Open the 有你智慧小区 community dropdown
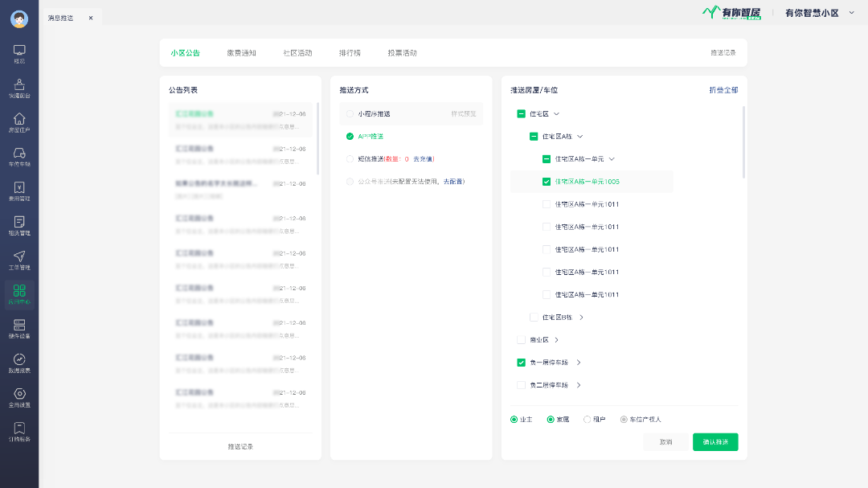Screen dimensions: 868x488 [851, 13]
